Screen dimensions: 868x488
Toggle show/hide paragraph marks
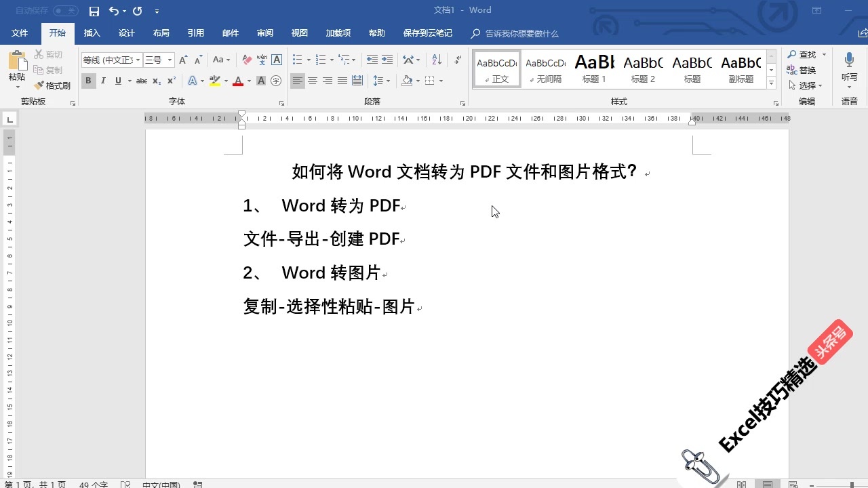[x=458, y=60]
